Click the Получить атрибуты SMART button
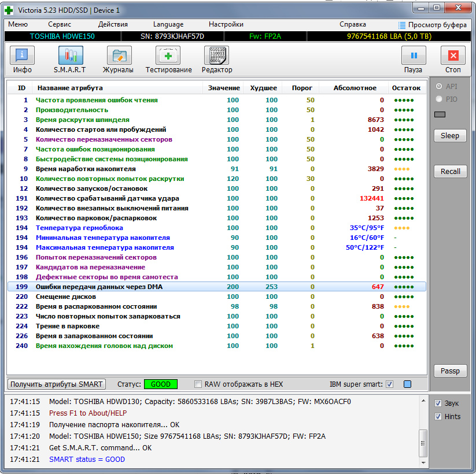This screenshot has height=474, width=476. pos(57,384)
